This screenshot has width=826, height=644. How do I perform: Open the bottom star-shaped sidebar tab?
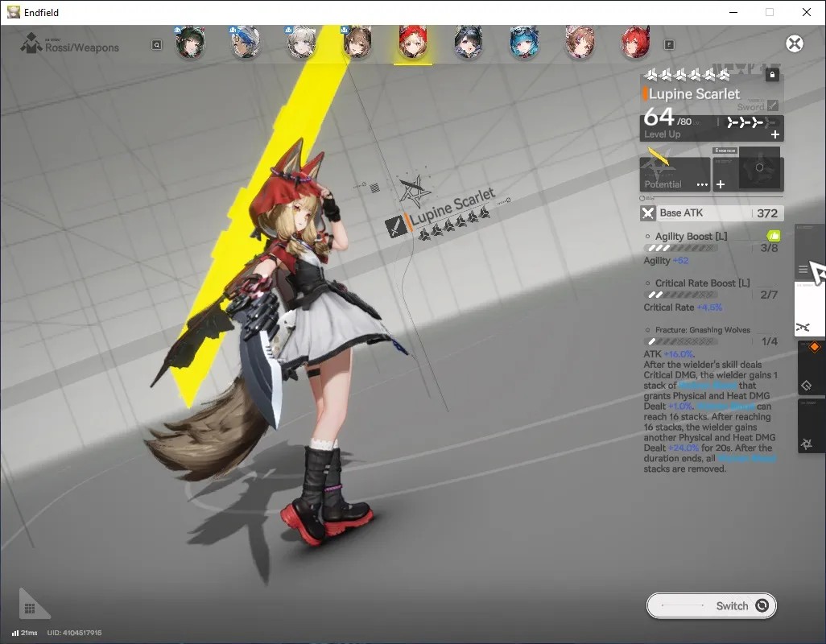[x=812, y=426]
